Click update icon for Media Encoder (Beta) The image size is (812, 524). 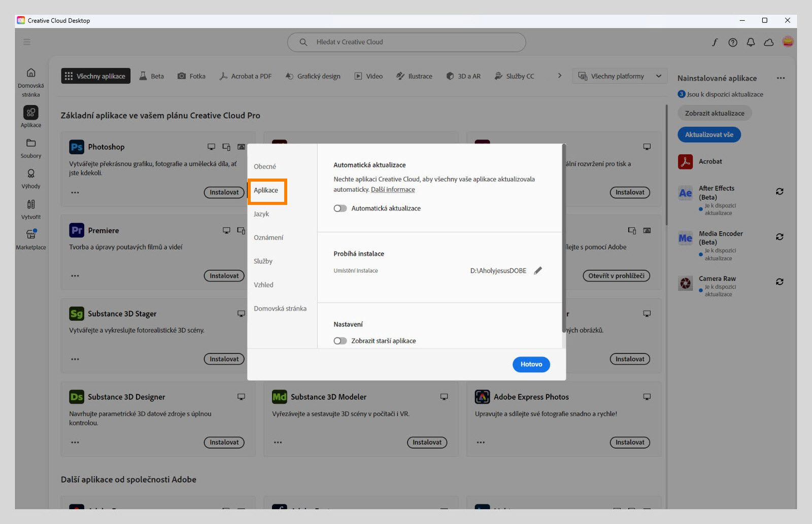pos(780,237)
